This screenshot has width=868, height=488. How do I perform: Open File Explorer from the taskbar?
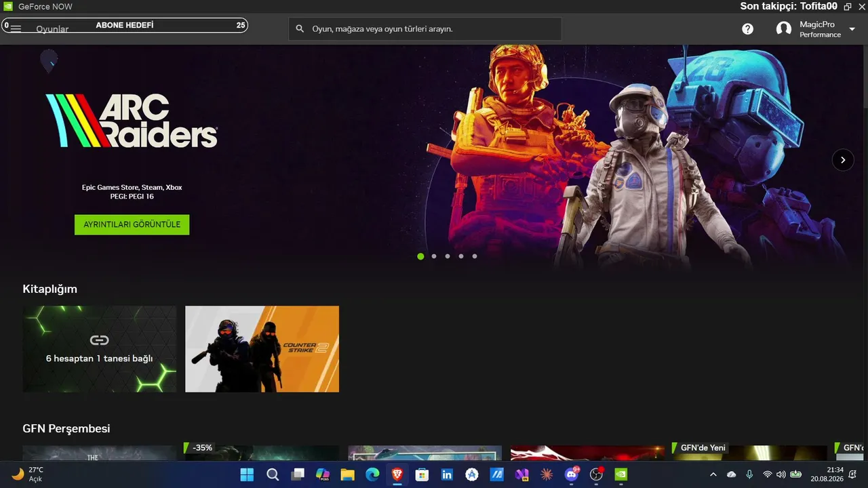[x=347, y=474]
